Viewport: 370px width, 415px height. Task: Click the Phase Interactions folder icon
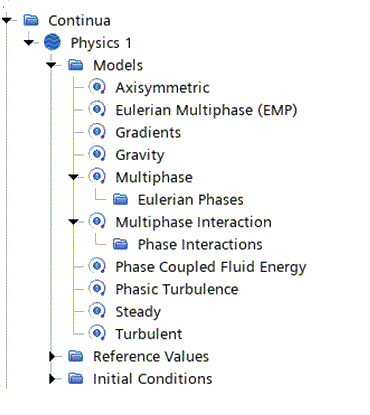(120, 244)
